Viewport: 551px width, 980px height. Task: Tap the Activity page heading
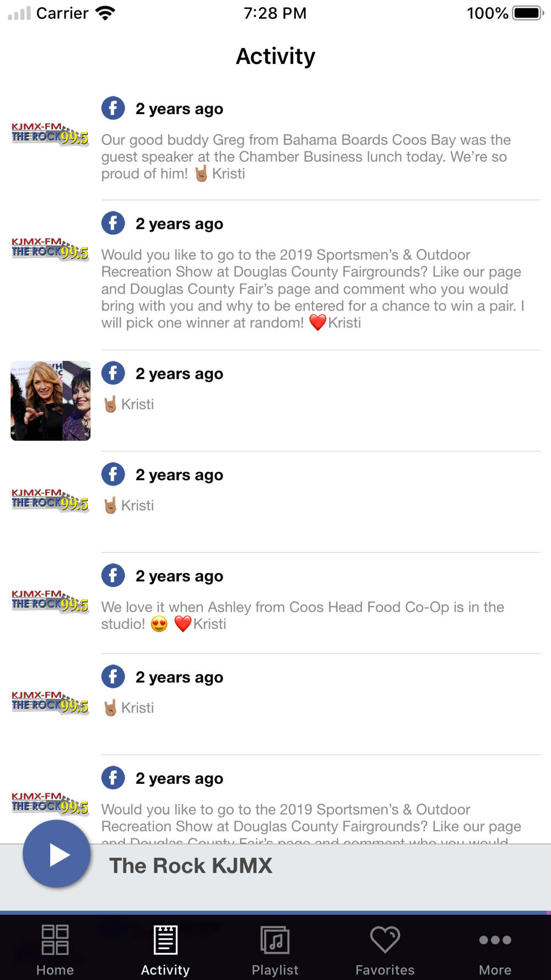(x=275, y=56)
